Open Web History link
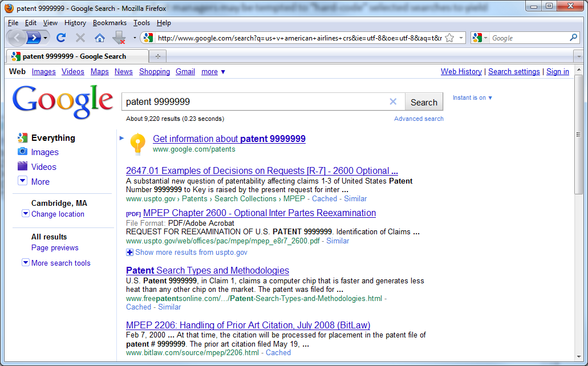Viewport: 588px width, 366px height. tap(461, 72)
